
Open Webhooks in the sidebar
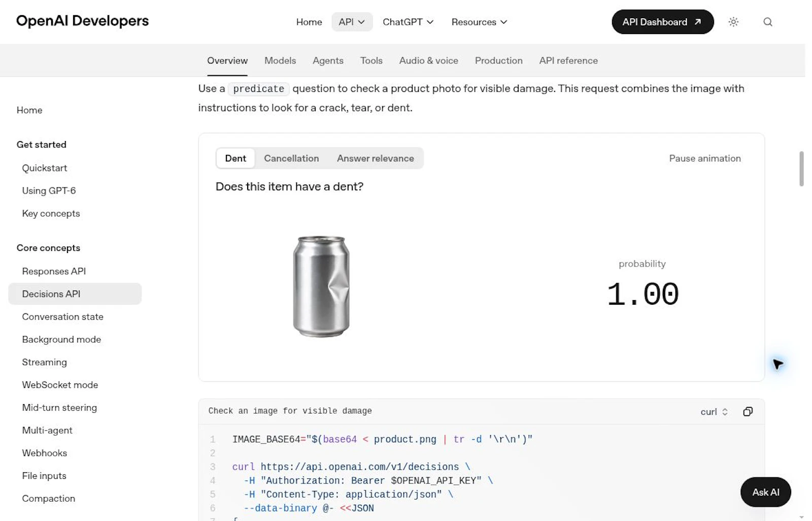click(44, 453)
